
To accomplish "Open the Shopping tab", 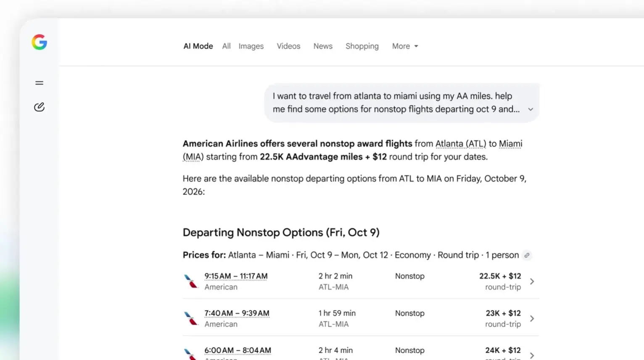I will pos(362,46).
